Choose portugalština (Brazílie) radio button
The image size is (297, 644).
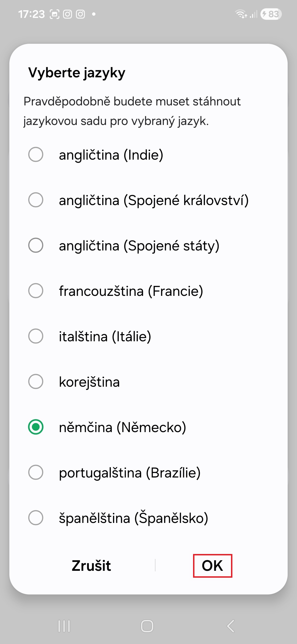pyautogui.click(x=36, y=472)
